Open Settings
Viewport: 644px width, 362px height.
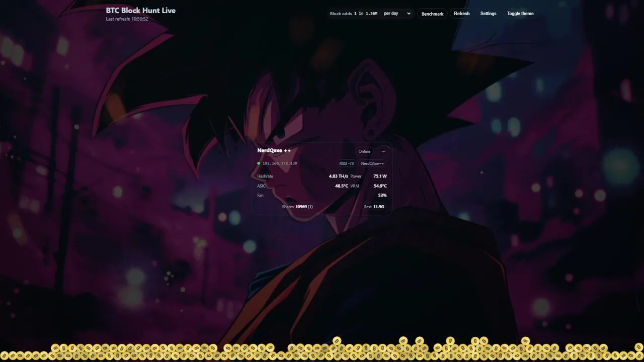tap(488, 14)
